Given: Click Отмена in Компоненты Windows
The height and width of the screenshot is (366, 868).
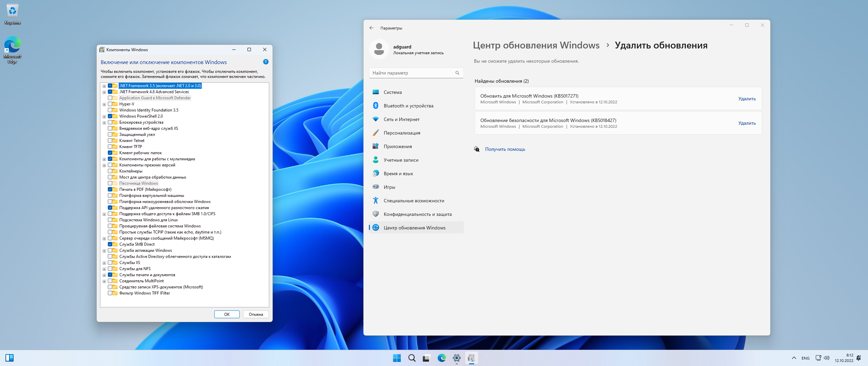Looking at the screenshot, I should tap(256, 314).
